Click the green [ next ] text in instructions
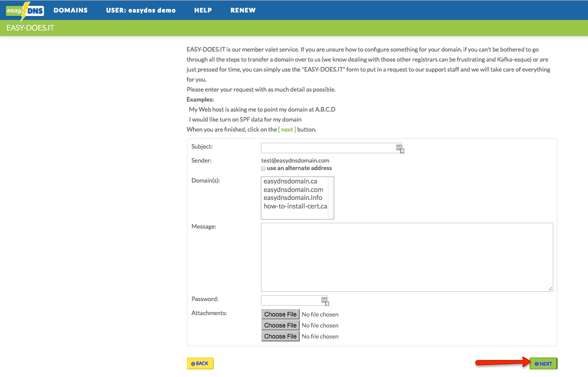This screenshot has height=377, width=588. coord(287,129)
